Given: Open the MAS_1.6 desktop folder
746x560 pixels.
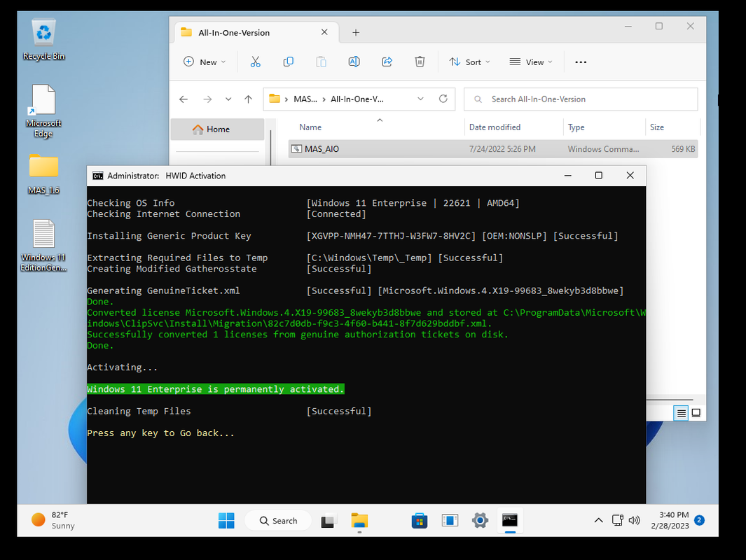Looking at the screenshot, I should [43, 174].
